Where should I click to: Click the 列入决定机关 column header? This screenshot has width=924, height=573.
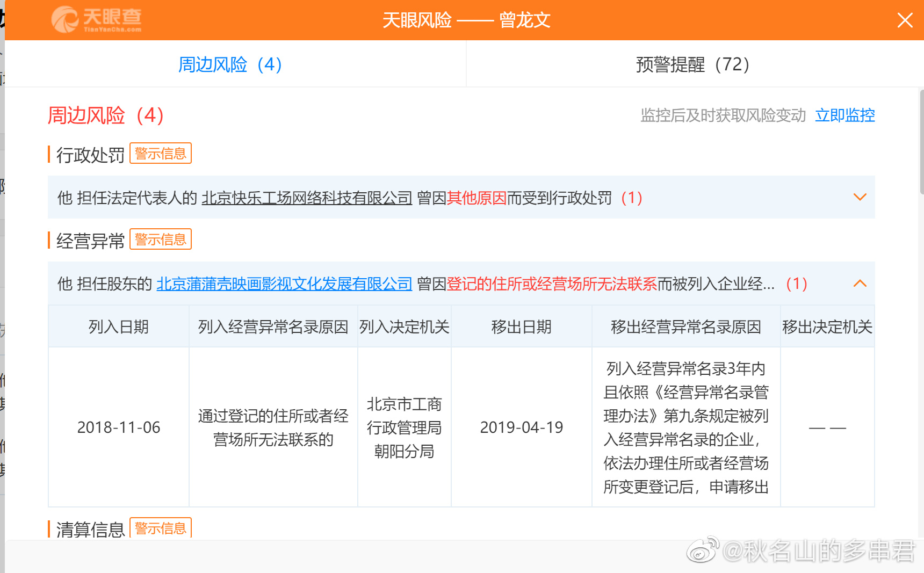(x=405, y=327)
